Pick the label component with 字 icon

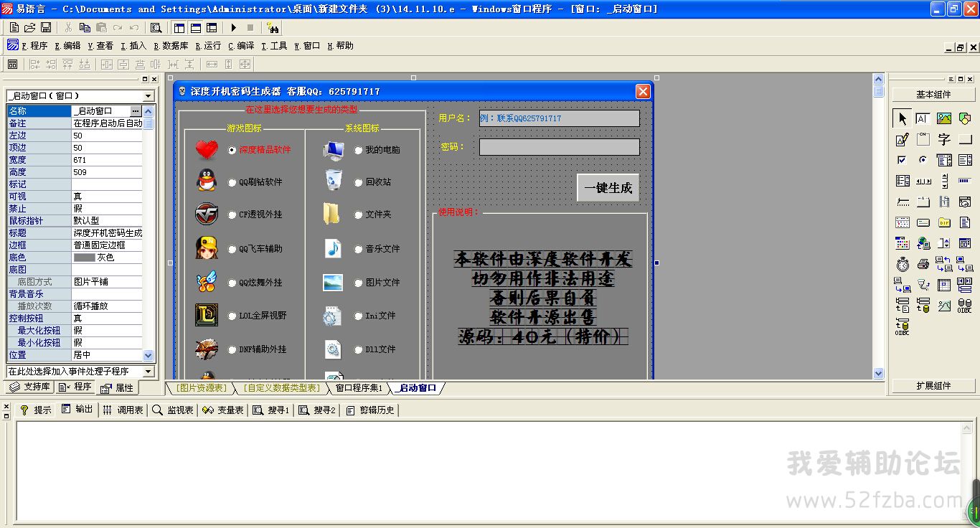point(944,139)
